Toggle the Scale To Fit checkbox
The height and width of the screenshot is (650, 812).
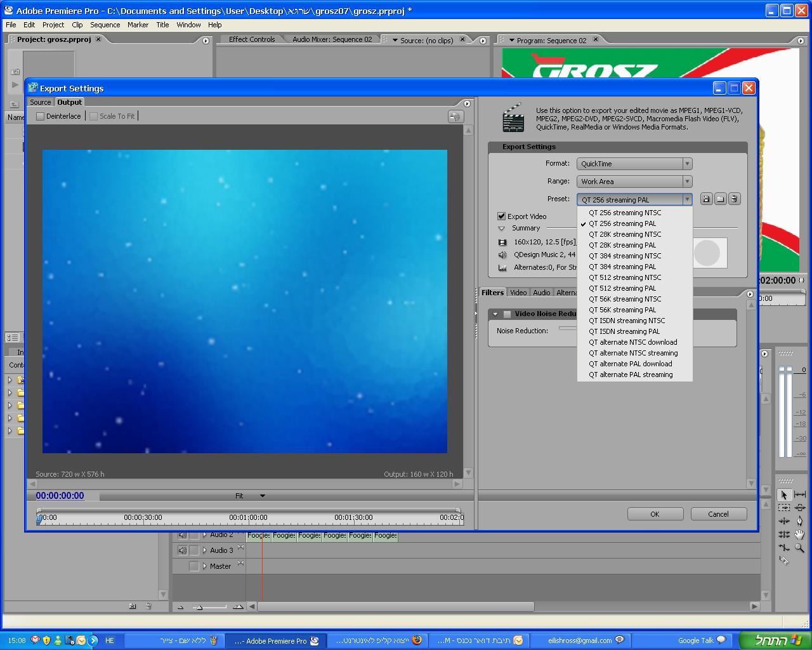[94, 116]
